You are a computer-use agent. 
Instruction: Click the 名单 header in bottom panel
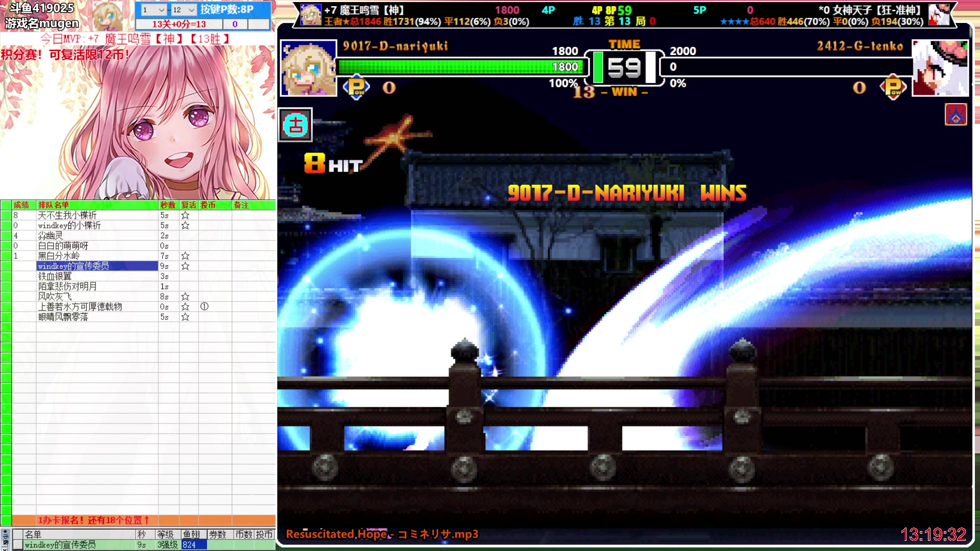79,534
